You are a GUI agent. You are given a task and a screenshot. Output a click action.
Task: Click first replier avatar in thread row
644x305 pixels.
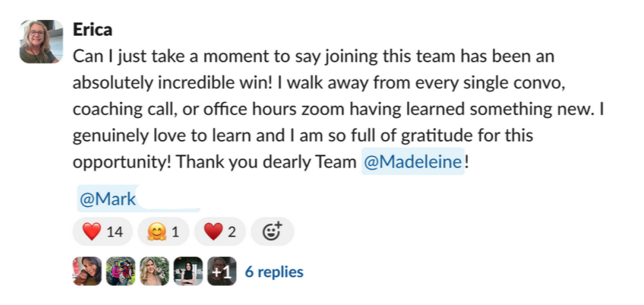click(87, 271)
